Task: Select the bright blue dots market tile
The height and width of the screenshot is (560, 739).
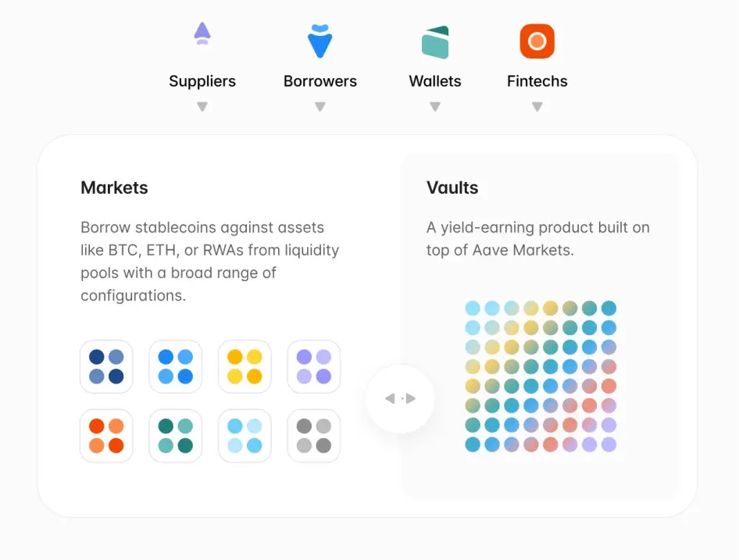Action: click(x=175, y=367)
